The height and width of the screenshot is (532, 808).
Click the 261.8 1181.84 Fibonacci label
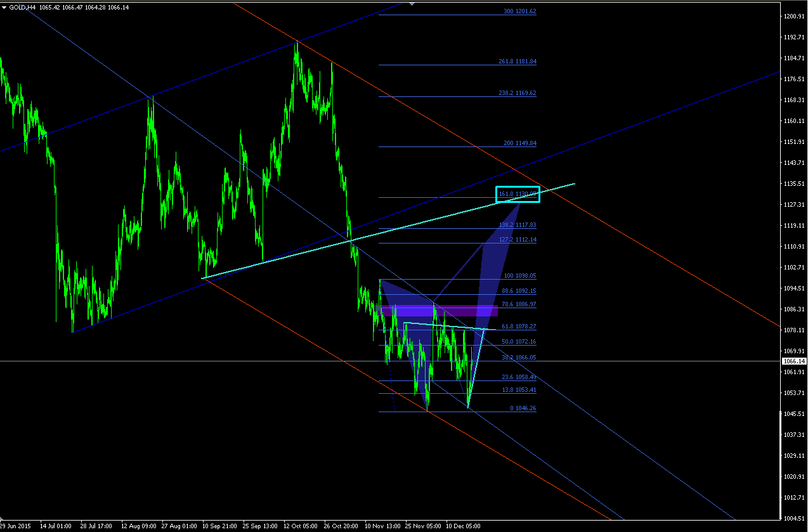pyautogui.click(x=518, y=62)
